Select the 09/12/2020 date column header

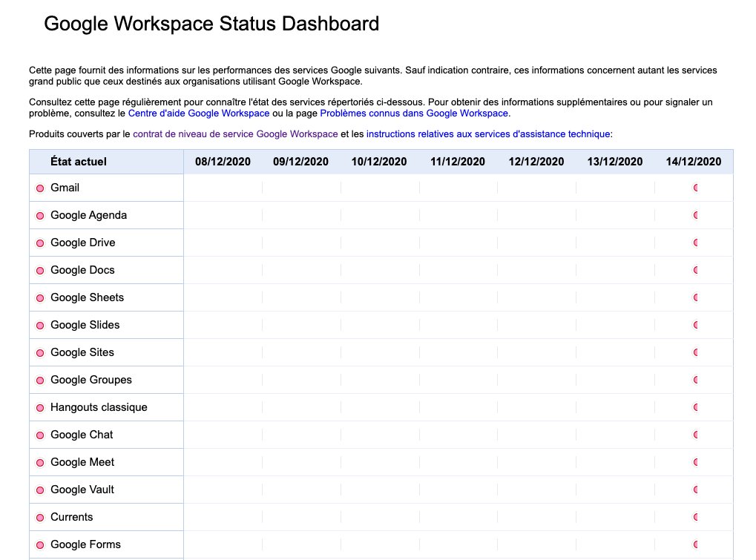point(301,162)
